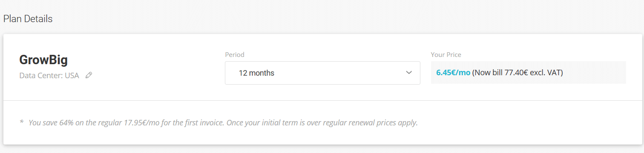The height and width of the screenshot is (153, 644).
Task: Expand the chevron arrow in the Period selector
Action: (409, 73)
